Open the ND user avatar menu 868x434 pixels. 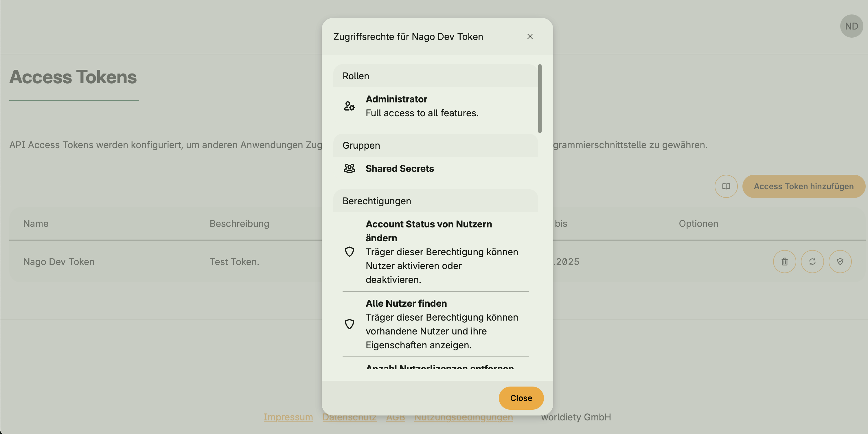coord(851,26)
